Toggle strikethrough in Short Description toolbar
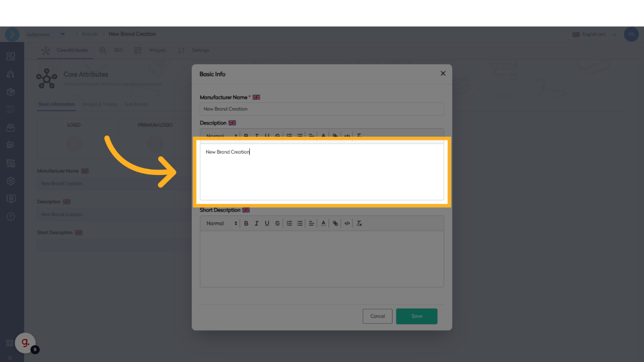The image size is (644, 362). [277, 223]
